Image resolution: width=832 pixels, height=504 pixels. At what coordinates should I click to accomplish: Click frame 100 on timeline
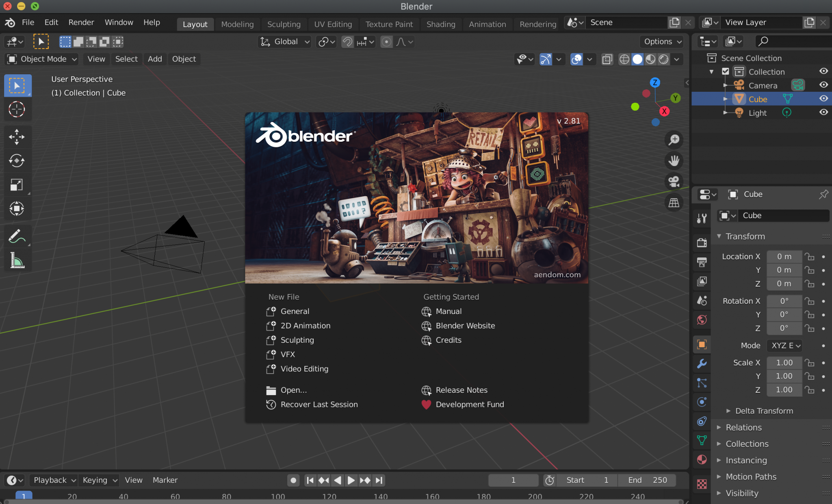click(x=278, y=496)
